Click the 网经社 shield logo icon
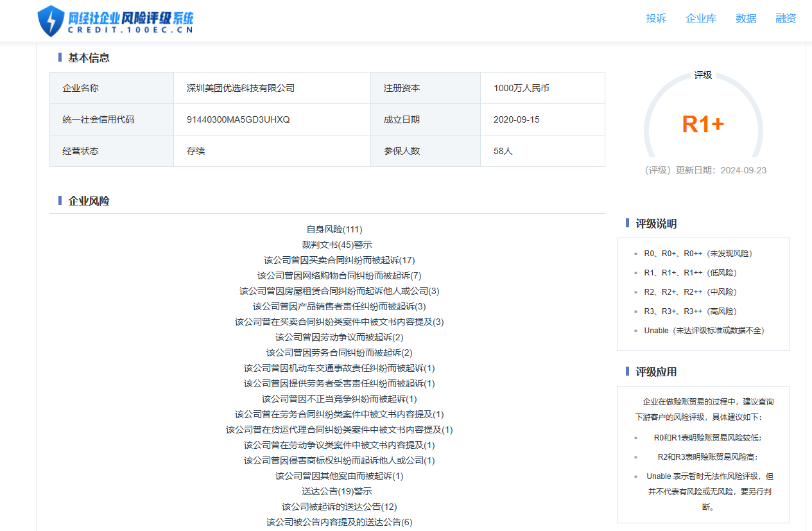 pyautogui.click(x=51, y=21)
